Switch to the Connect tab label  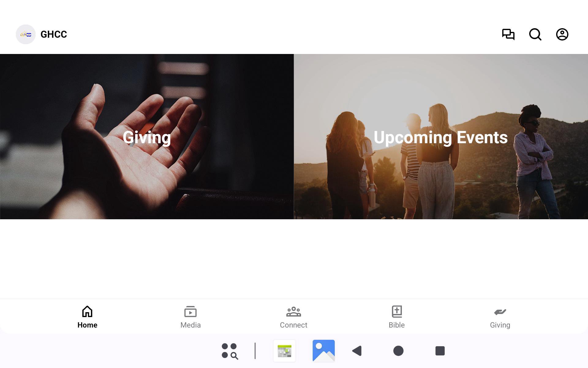(293, 325)
